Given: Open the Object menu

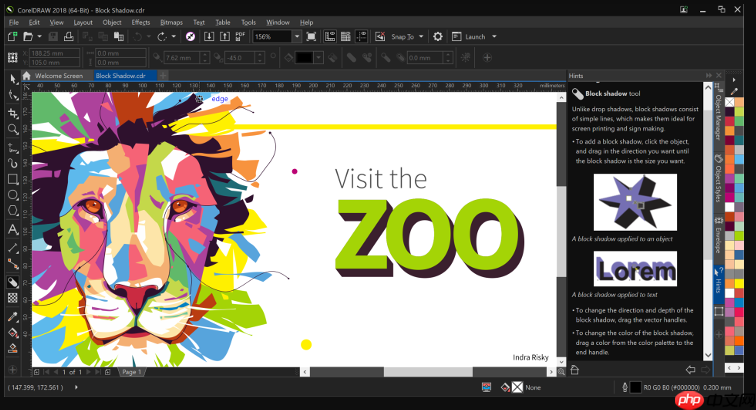Looking at the screenshot, I should (x=112, y=22).
